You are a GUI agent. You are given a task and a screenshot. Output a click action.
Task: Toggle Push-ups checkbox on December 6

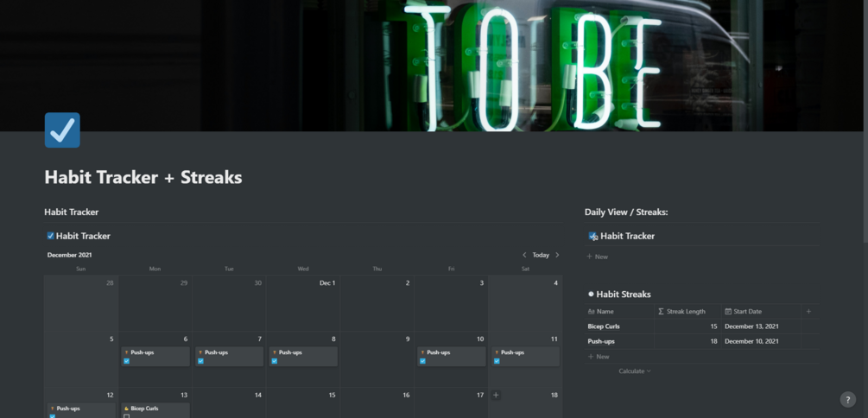(x=127, y=361)
